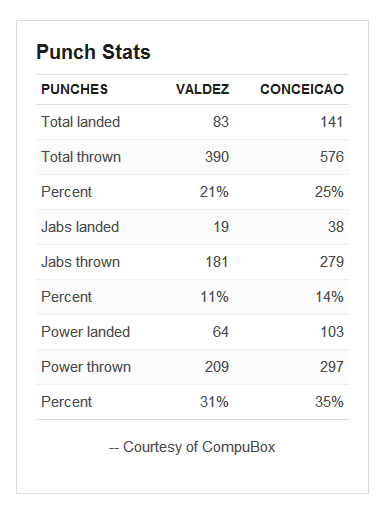Click Conceicao's total landed value 141
Image resolution: width=383 pixels, height=510 pixels.
pyautogui.click(x=332, y=122)
